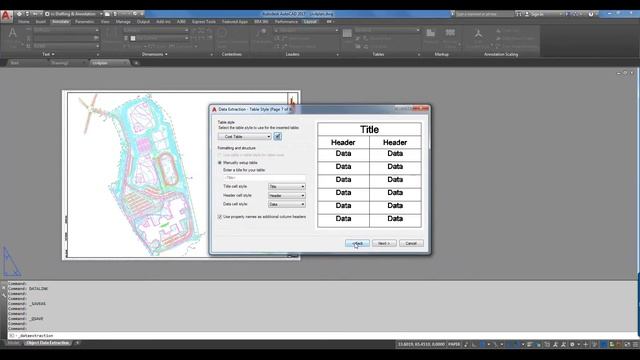The height and width of the screenshot is (360, 640).
Task: Click the Multiline Text large A icon
Action: (13, 33)
